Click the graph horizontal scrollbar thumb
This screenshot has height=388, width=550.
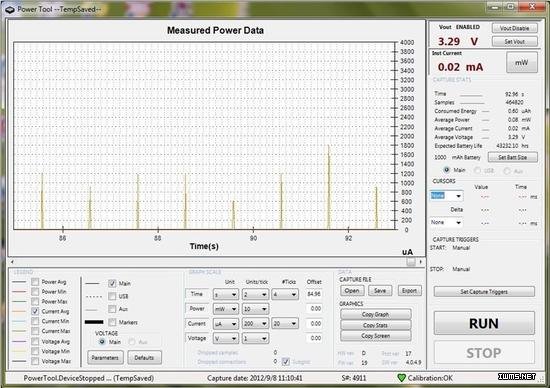tap(411, 262)
